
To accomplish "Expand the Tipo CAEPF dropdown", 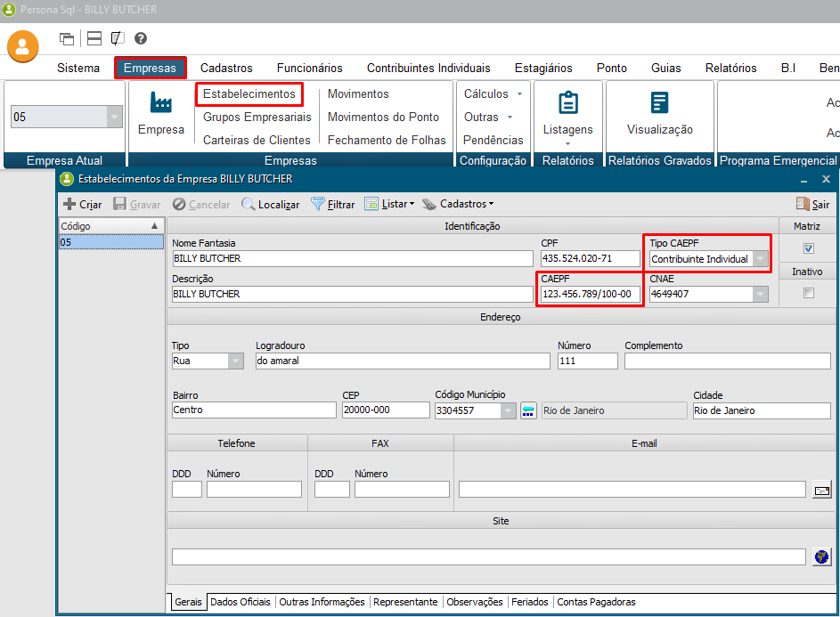I will click(x=760, y=259).
